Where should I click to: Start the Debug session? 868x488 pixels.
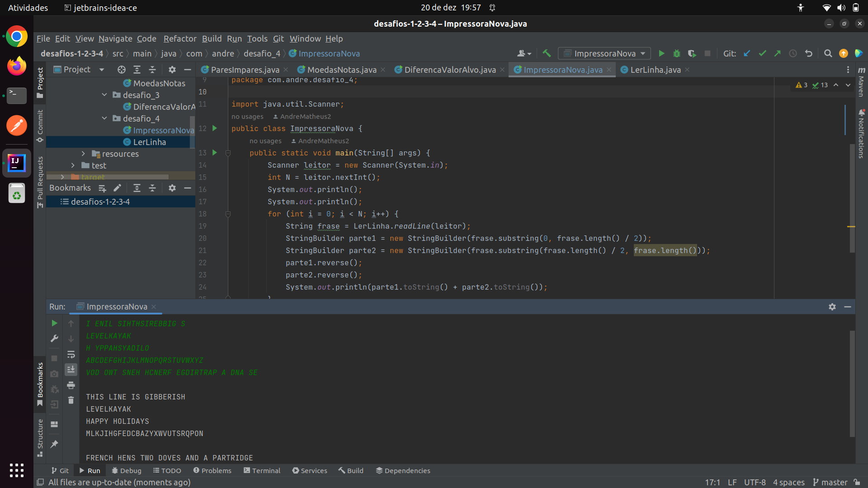click(677, 53)
